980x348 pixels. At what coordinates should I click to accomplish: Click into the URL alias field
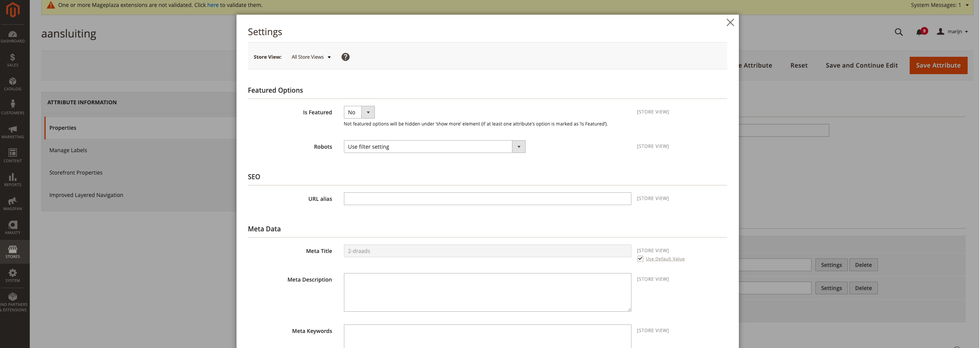point(487,199)
